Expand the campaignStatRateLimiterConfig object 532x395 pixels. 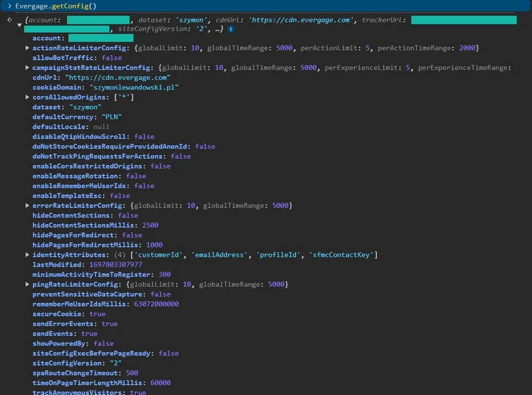click(x=28, y=67)
